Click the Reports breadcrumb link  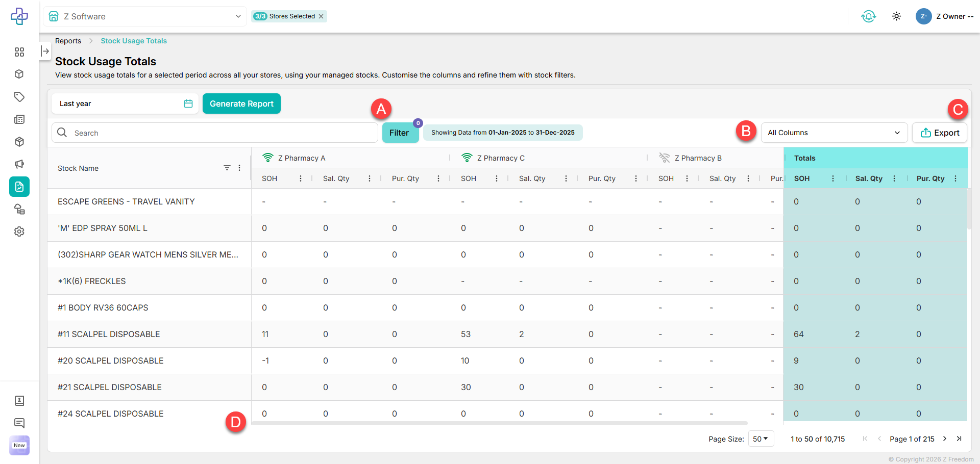click(68, 41)
